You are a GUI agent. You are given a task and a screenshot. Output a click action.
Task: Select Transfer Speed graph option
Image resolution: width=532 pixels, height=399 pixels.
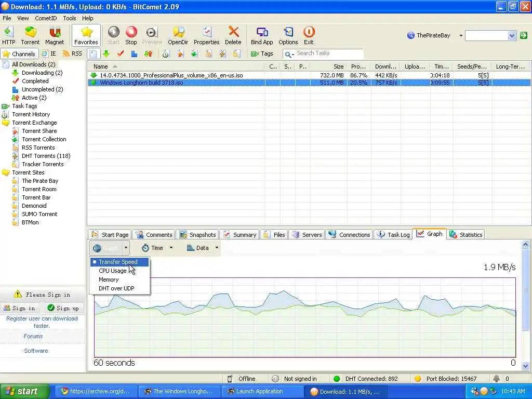[x=119, y=262]
